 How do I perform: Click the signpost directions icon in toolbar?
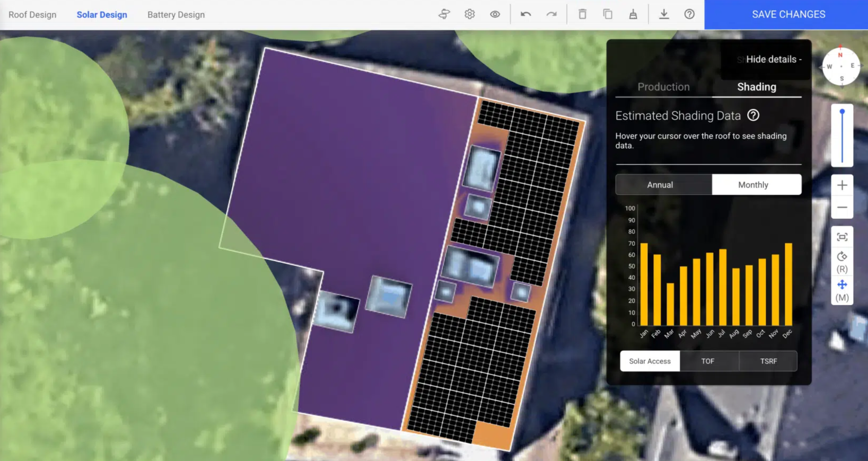point(444,14)
